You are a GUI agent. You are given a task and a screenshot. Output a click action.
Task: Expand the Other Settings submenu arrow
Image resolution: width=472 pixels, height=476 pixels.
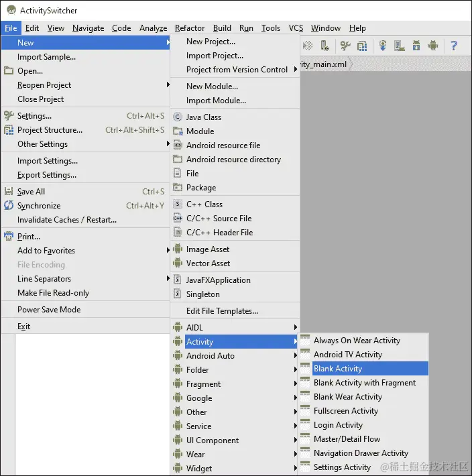point(168,143)
